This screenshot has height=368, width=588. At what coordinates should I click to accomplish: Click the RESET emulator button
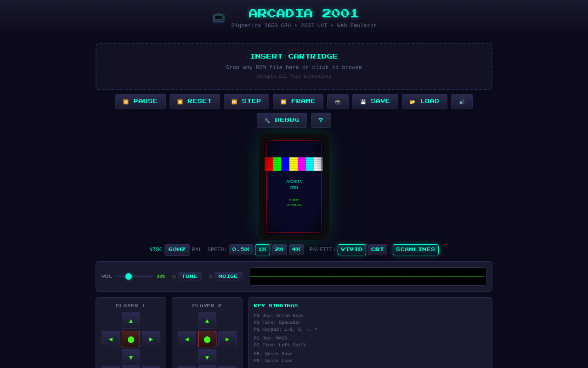click(195, 101)
